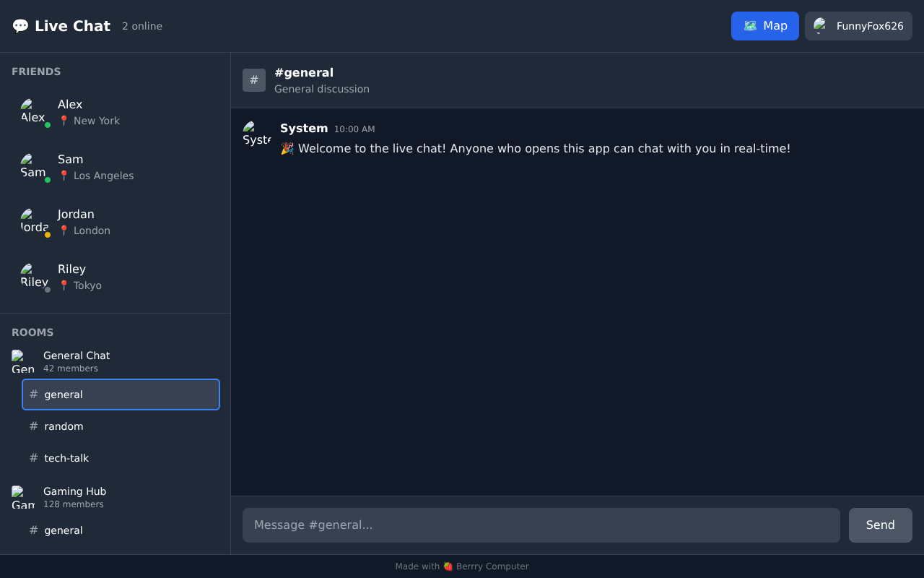Toggle Jordan's away status dot
The image size is (924, 578).
[47, 234]
